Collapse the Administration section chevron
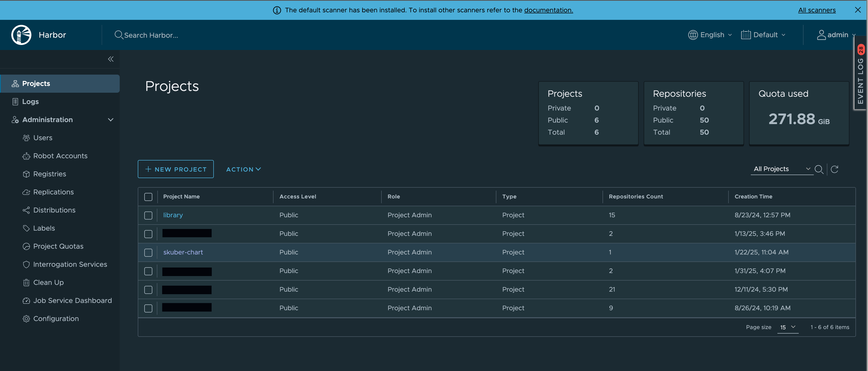The height and width of the screenshot is (371, 868). [x=110, y=120]
